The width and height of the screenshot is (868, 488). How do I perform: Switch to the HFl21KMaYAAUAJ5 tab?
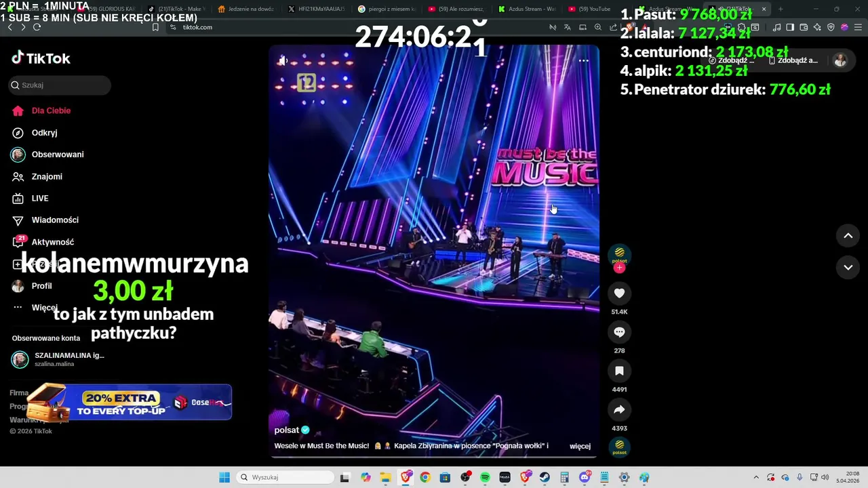[x=316, y=9]
